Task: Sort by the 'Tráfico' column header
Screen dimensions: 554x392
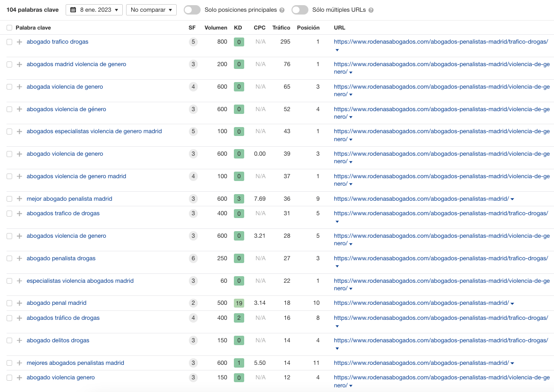Action: click(281, 28)
